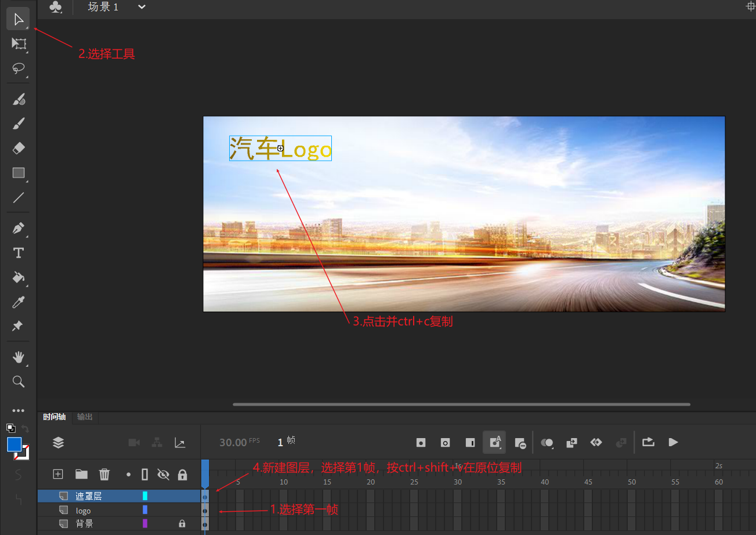Click the 汽车Logo text on stage
This screenshot has height=535, width=756.
point(280,149)
